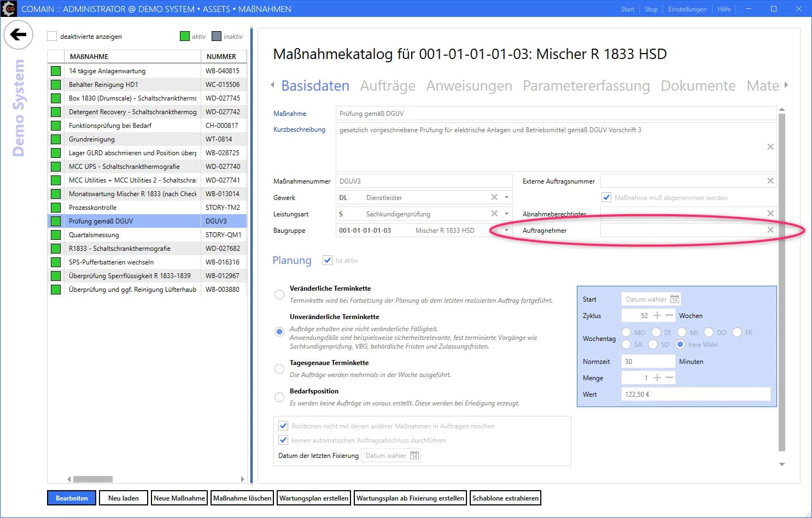Uncheck Ist aktiv in the Planung section
The height and width of the screenshot is (518, 812).
[327, 260]
